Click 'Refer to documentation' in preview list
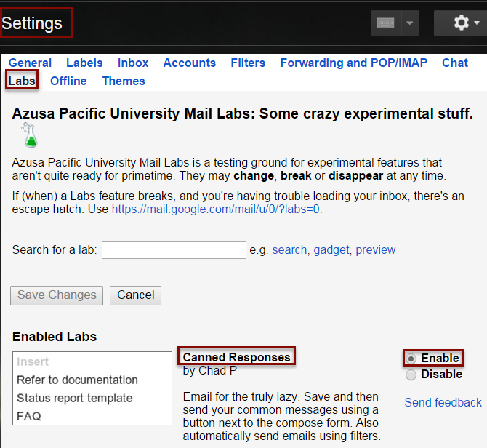Screen dimensions: 487x448 point(77,380)
